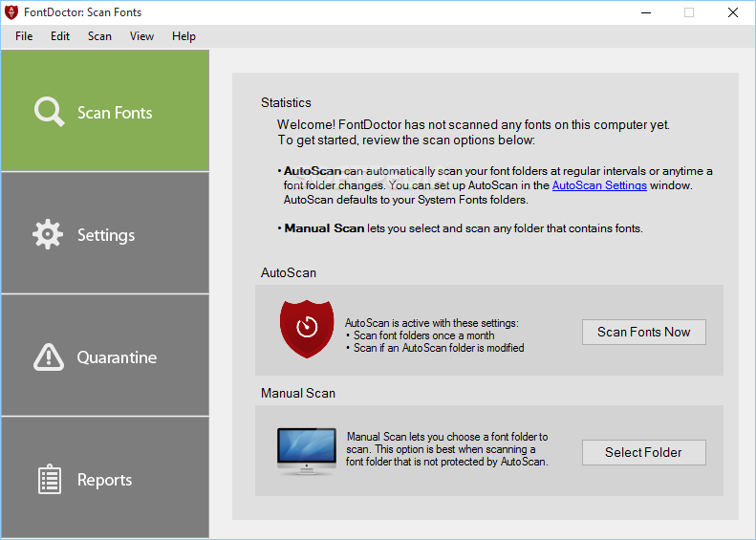This screenshot has height=540, width=756.
Task: Click the Scan Fonts magnifier icon
Action: coord(49,112)
